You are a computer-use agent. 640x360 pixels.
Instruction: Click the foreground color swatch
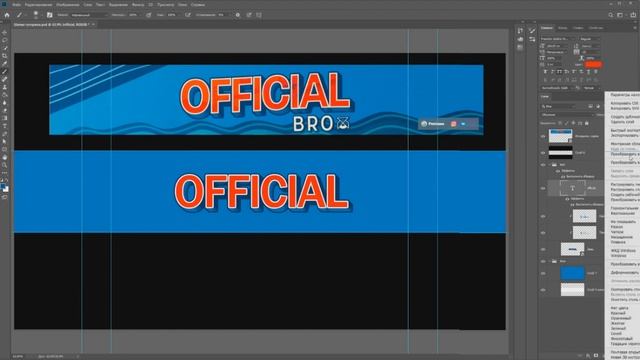point(3,187)
